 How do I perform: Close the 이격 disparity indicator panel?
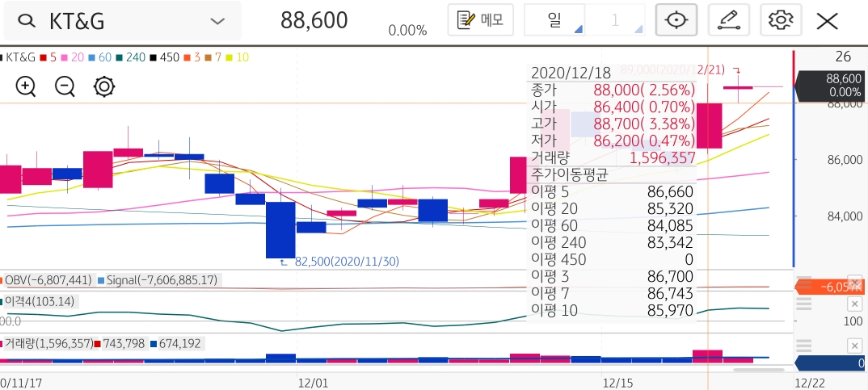point(855,304)
